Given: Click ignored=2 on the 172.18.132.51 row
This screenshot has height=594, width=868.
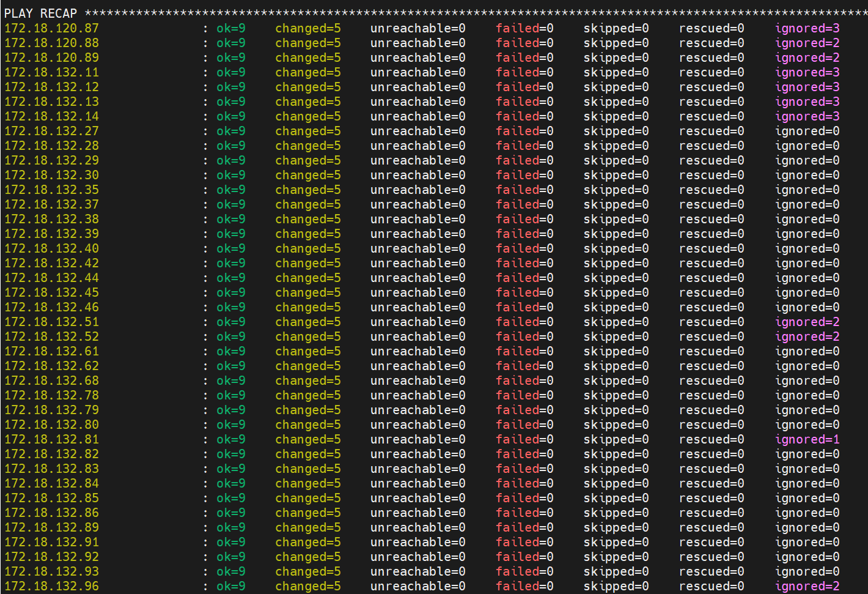Looking at the screenshot, I should (x=807, y=322).
